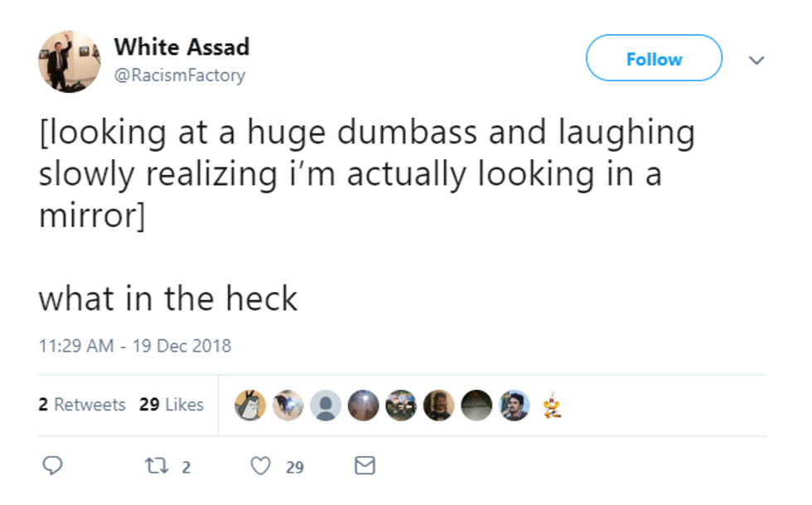View the 2 Retweets list
This screenshot has height=505, width=812.
tap(82, 405)
